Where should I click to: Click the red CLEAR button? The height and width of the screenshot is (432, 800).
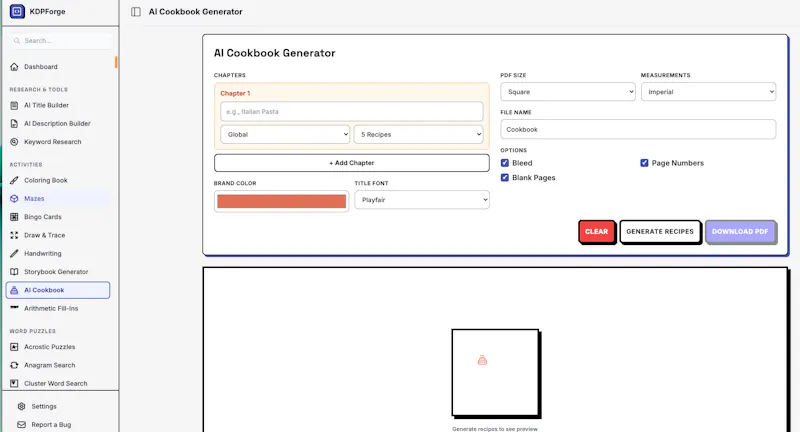tap(596, 232)
